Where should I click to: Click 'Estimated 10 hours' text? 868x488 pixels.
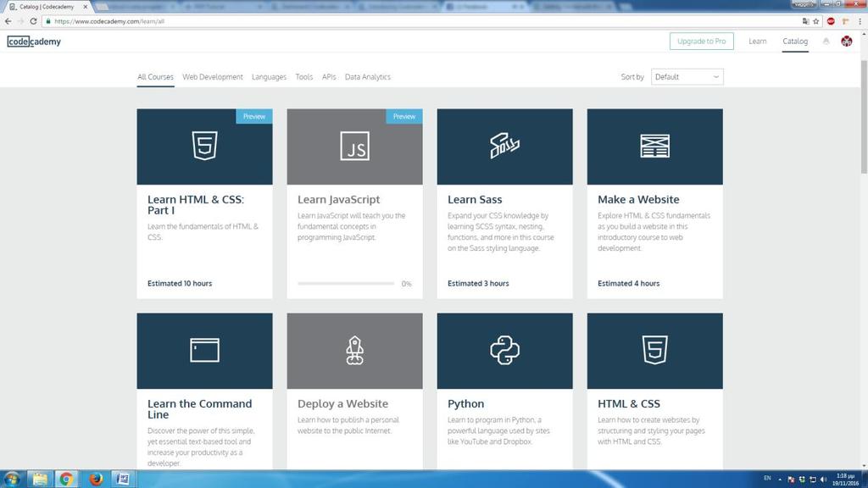click(x=180, y=283)
